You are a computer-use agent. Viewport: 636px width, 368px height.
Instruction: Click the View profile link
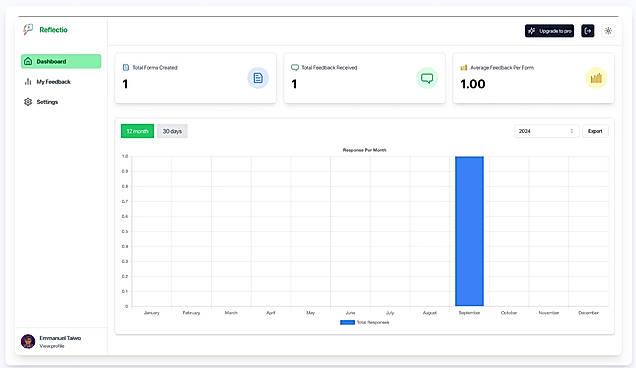pos(52,346)
